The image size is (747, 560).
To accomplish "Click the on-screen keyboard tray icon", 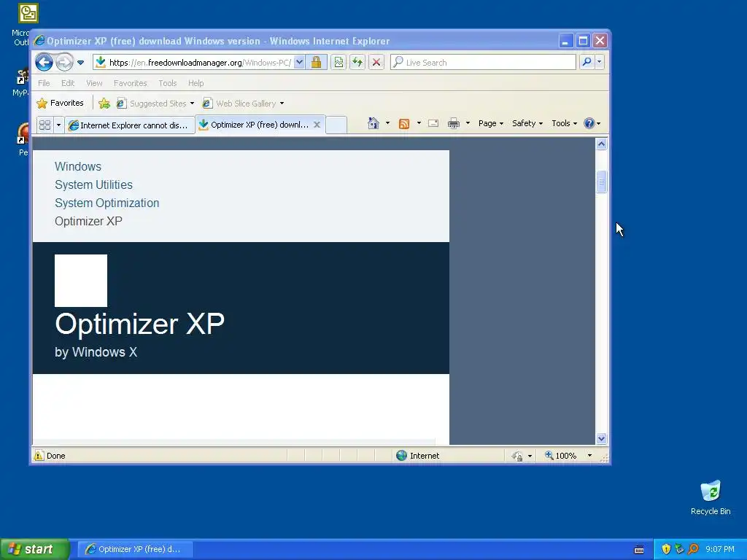I will pos(639,550).
